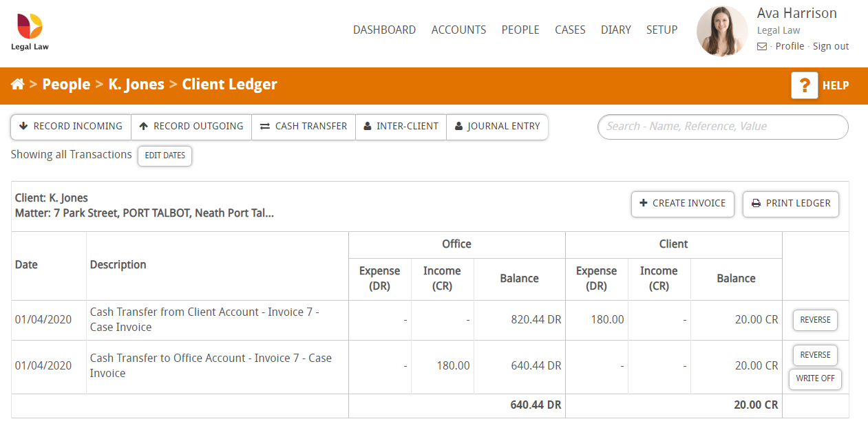Click the search transactions input field
Image resolution: width=868 pixels, height=439 pixels.
pos(722,127)
